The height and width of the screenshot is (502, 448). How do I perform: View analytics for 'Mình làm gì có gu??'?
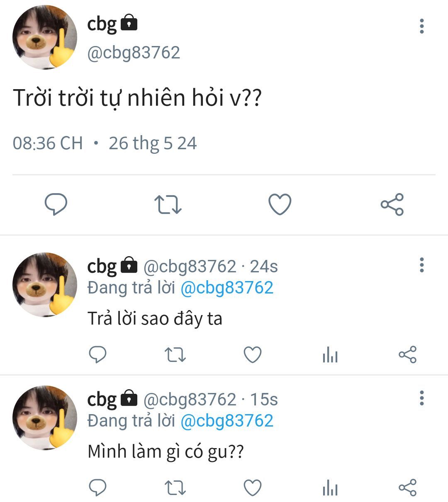[330, 488]
